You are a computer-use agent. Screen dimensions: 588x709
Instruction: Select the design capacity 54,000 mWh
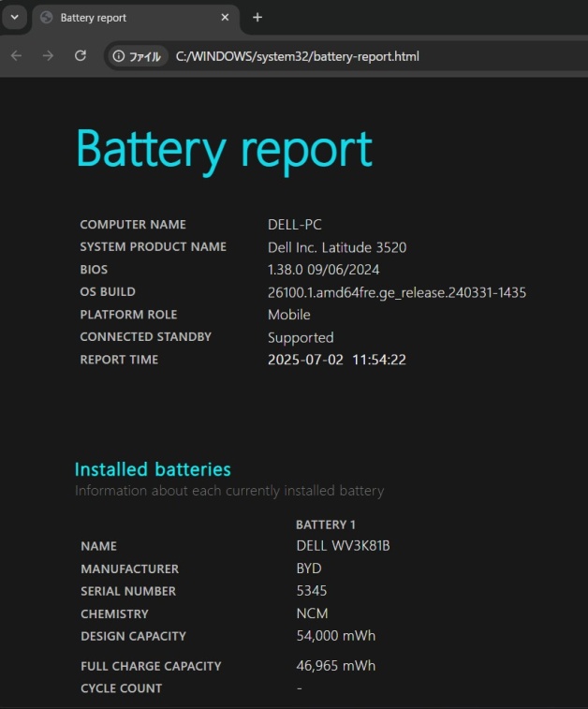336,636
